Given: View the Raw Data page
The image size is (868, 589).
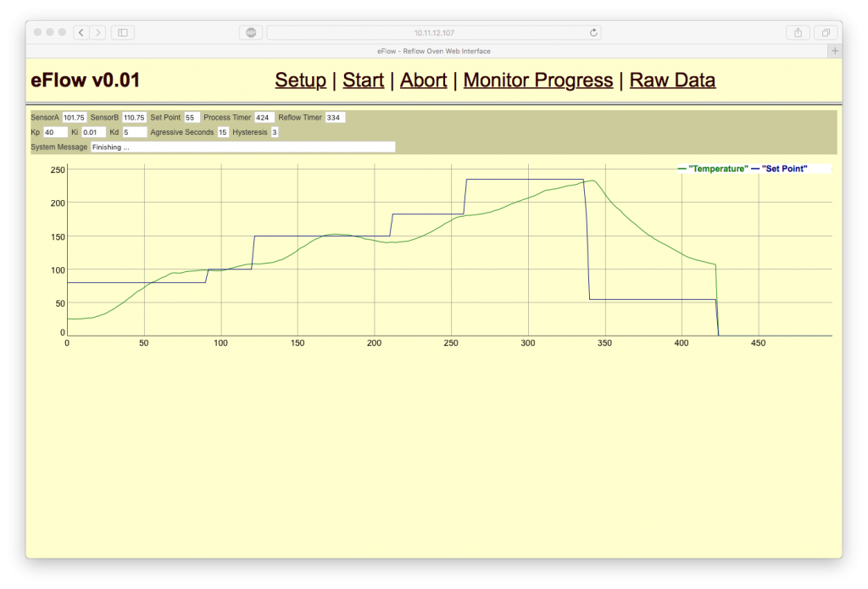Looking at the screenshot, I should (672, 80).
